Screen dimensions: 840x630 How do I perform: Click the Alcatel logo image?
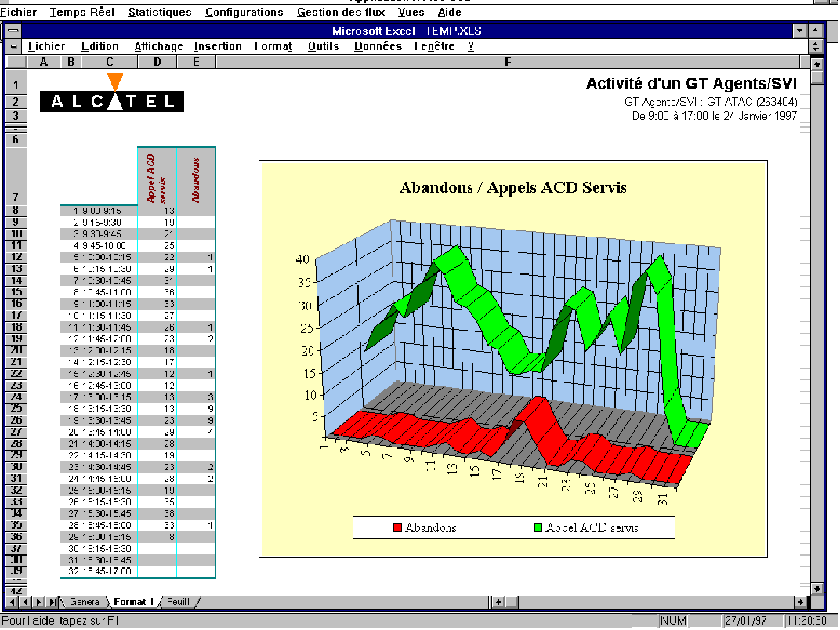click(112, 95)
